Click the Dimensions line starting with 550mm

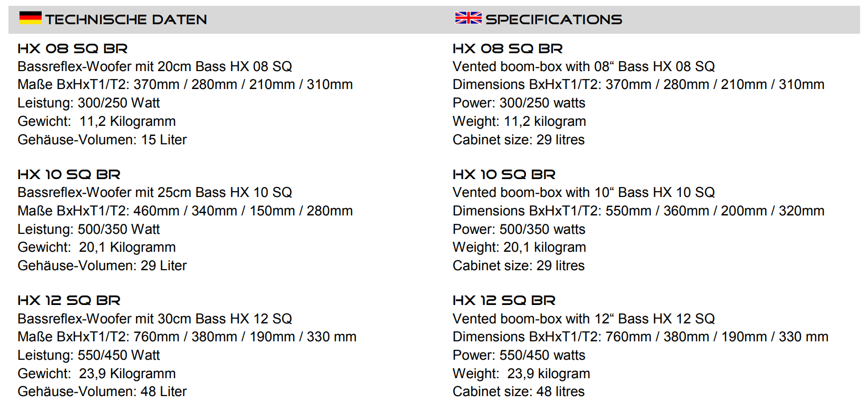click(638, 211)
